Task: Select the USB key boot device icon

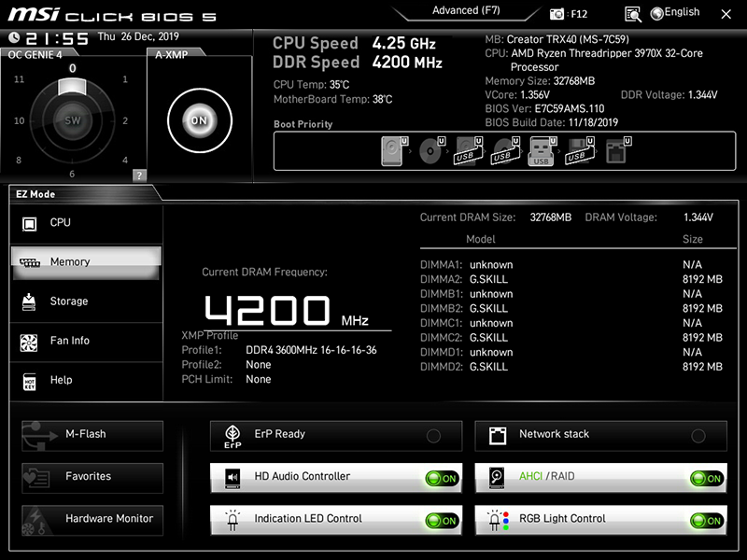Action: tap(542, 151)
